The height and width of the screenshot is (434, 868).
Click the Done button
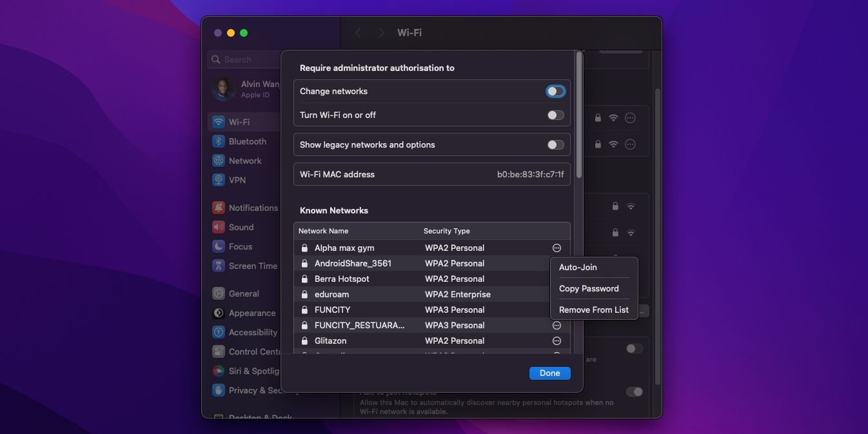[549, 373]
